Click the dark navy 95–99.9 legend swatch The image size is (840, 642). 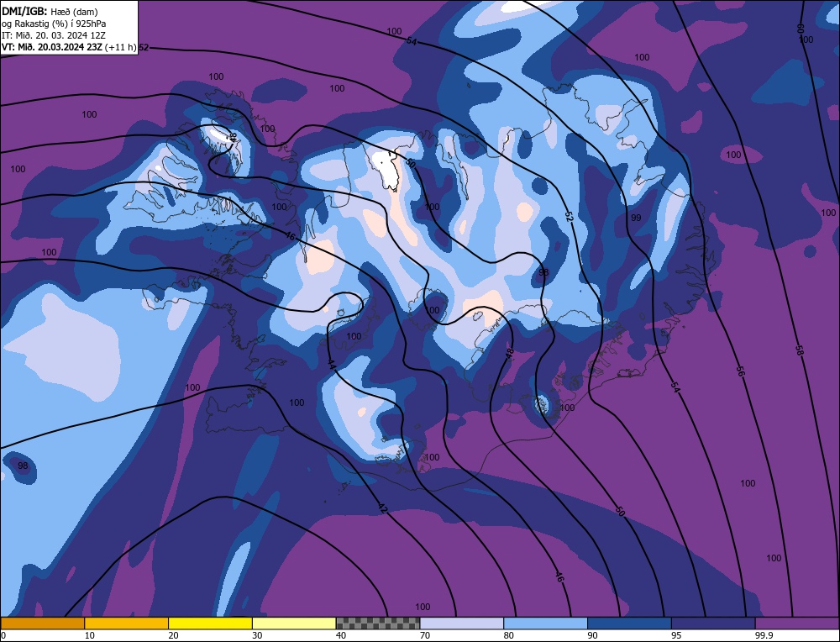713,623
